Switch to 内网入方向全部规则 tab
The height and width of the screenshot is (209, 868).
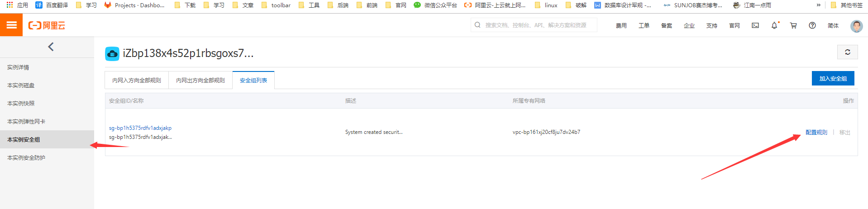click(137, 80)
